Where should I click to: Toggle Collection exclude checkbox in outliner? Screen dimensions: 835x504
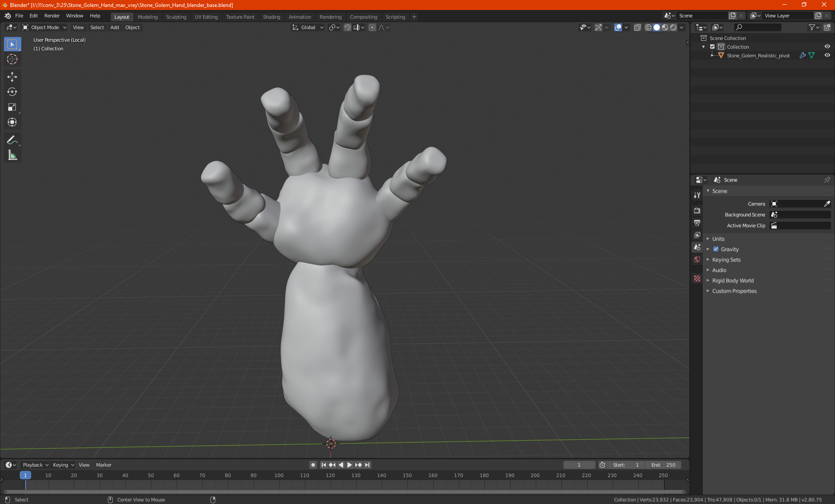(x=712, y=47)
